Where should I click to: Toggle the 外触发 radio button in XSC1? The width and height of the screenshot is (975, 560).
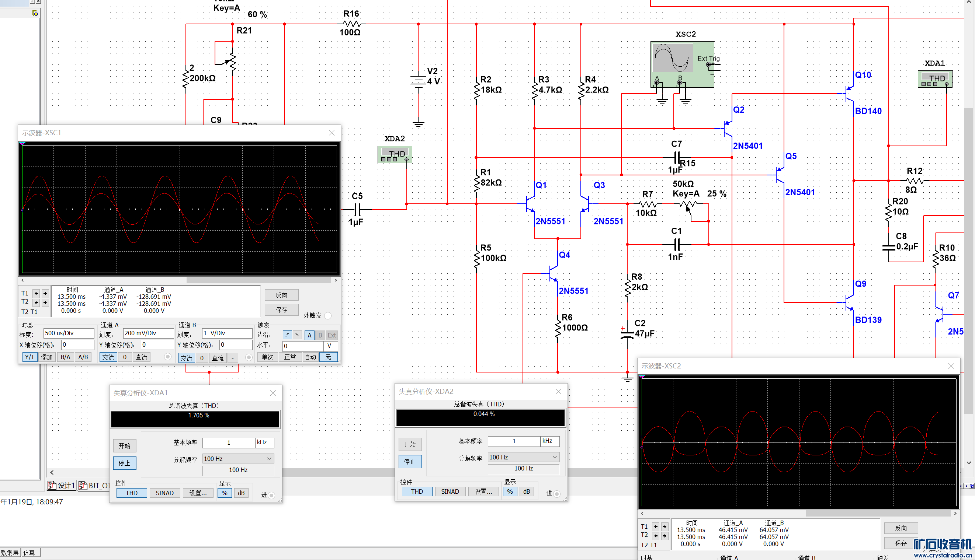point(327,316)
